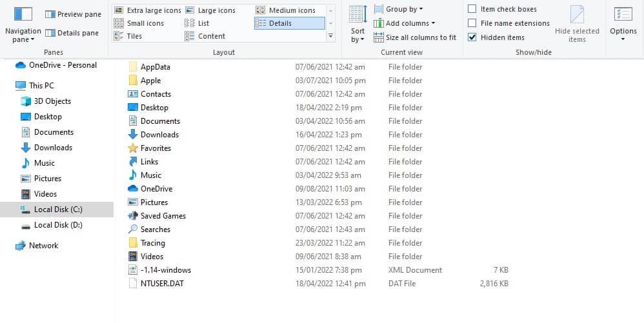Click the Apple folder icon
This screenshot has height=323, width=644.
point(133,81)
